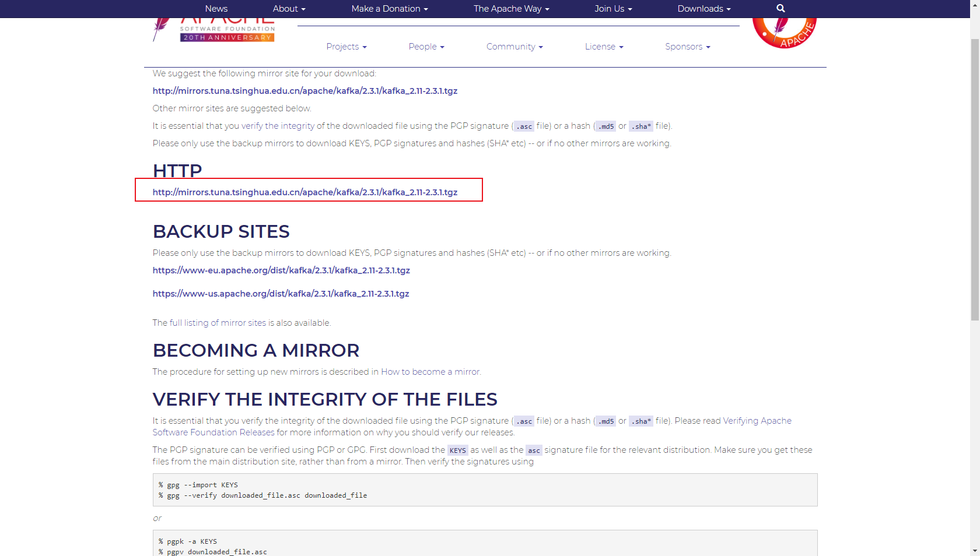Click the suggested tsinghua mirror link above the HTTP heading

(305, 91)
